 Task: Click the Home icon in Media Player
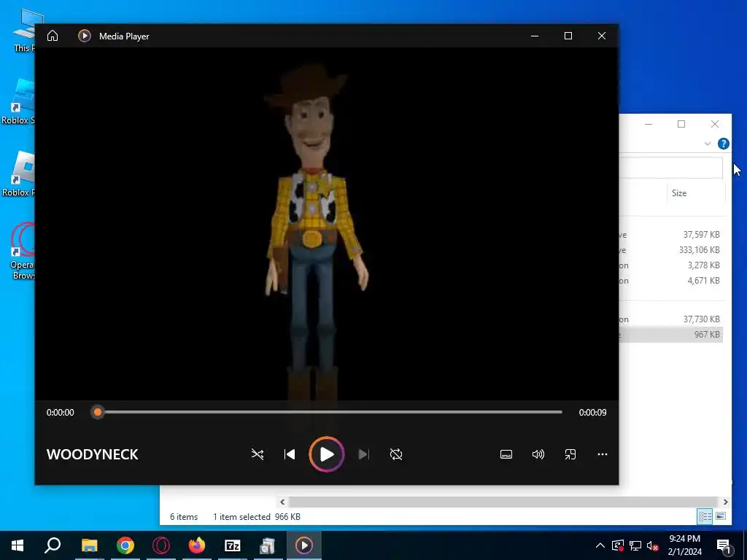coord(53,36)
